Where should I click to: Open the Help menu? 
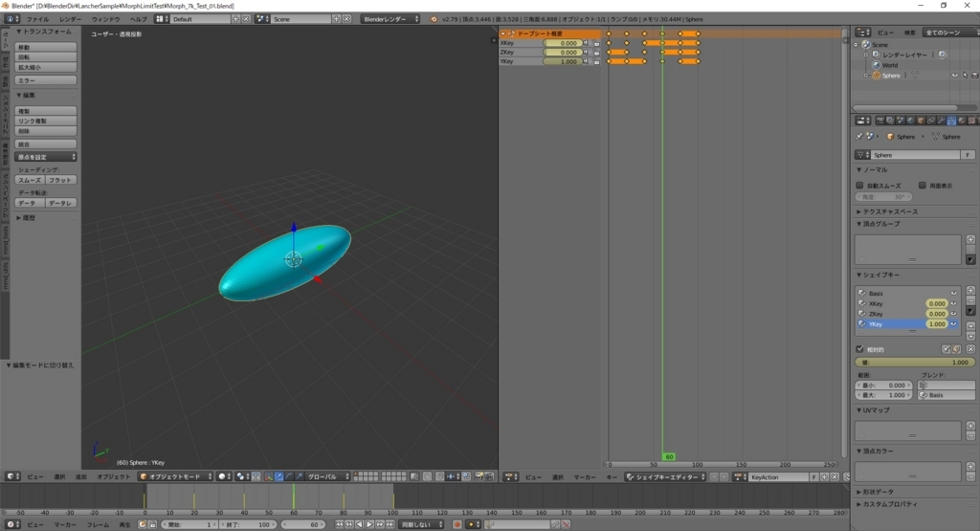[x=138, y=19]
